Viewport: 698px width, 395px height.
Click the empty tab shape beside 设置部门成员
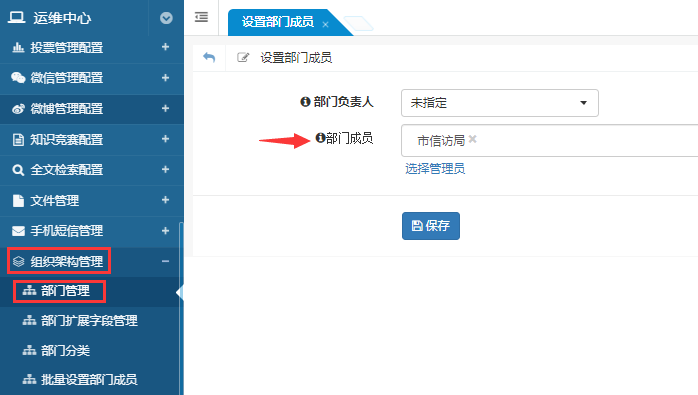[358, 23]
